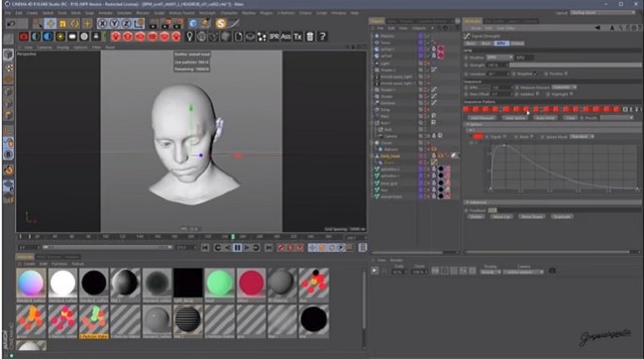This screenshot has width=644, height=359.
Task: Click the play forward button
Action: [247, 248]
